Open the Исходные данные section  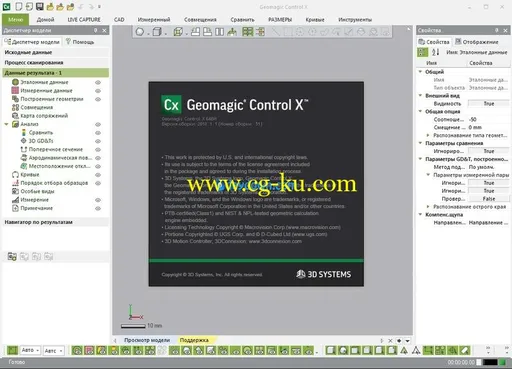(56, 52)
